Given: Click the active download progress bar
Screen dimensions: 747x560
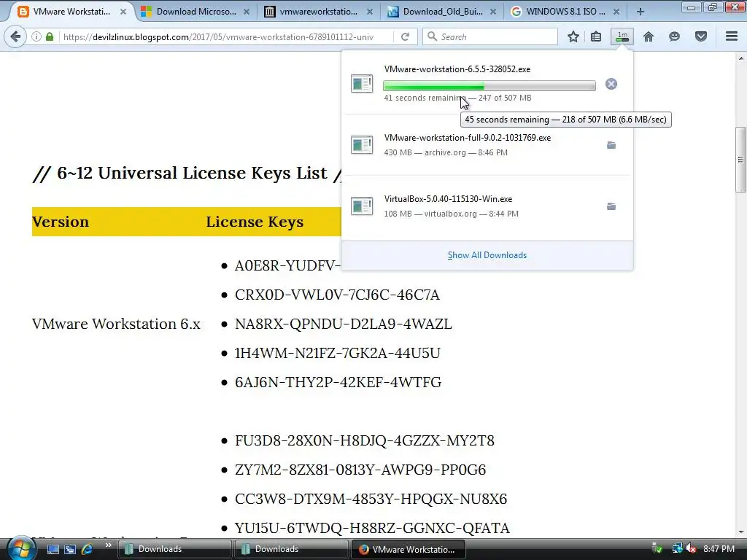Looking at the screenshot, I should pos(489,86).
